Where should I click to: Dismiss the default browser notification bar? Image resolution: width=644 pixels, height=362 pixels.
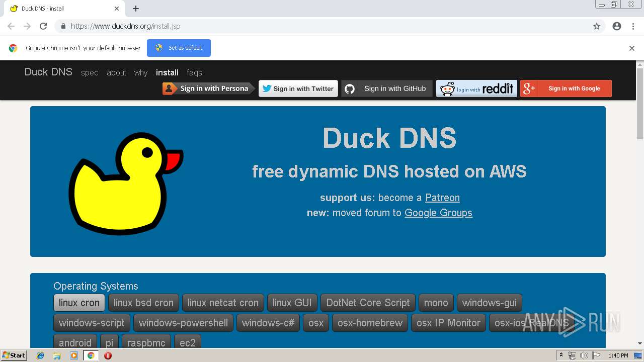tap(632, 48)
